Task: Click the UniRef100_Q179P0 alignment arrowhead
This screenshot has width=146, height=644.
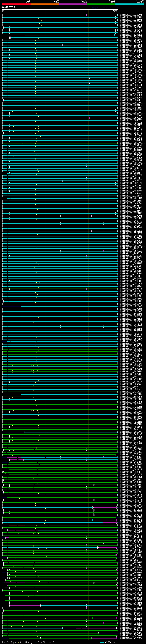Action: pyautogui.click(x=98, y=633)
